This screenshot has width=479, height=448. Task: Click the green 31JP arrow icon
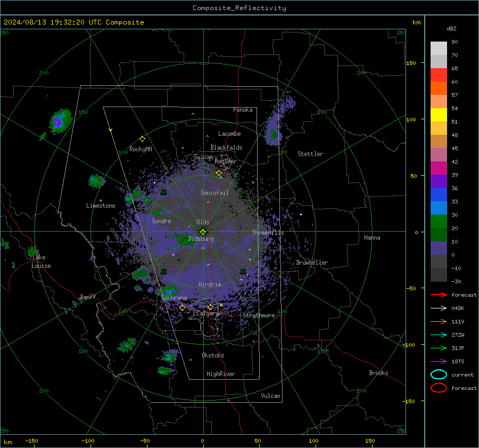[439, 348]
